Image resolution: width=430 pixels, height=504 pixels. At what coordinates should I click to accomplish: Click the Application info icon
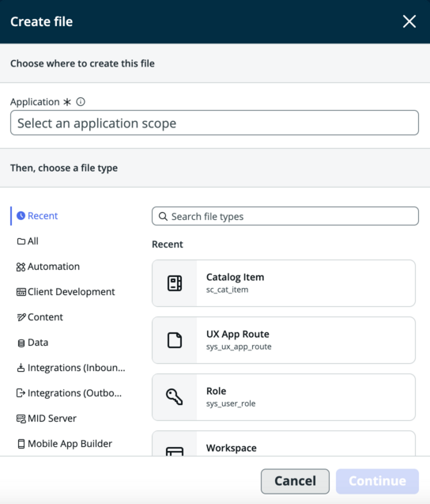point(81,102)
